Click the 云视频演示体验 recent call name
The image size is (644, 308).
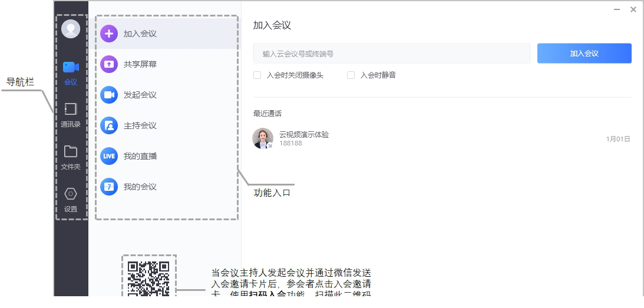pyautogui.click(x=304, y=134)
